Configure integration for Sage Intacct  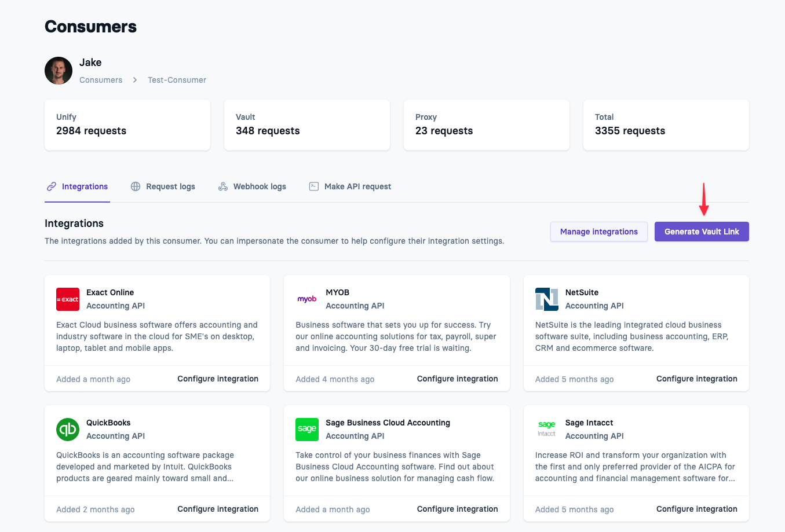[696, 509]
